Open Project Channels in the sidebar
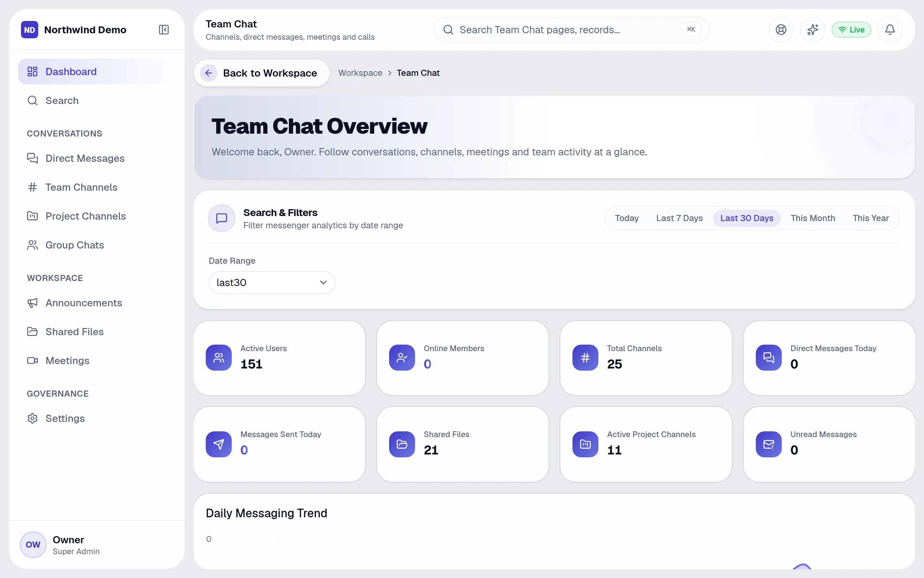 point(97,216)
